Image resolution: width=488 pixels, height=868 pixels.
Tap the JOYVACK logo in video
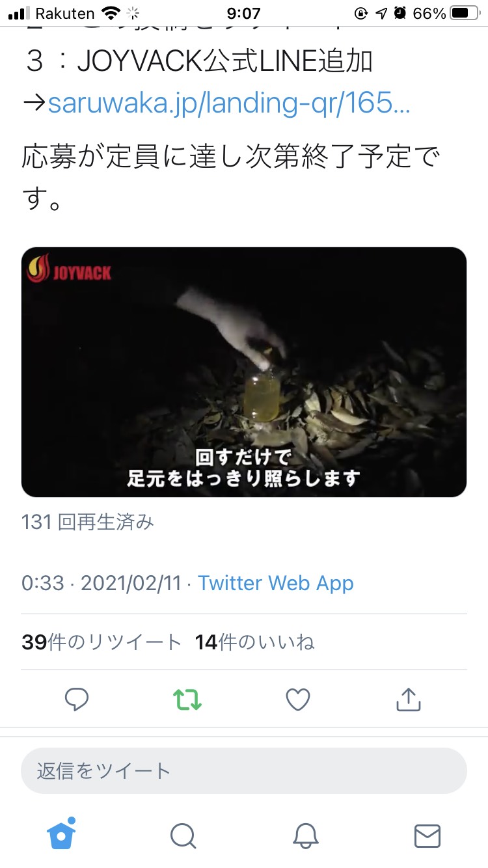click(x=69, y=269)
